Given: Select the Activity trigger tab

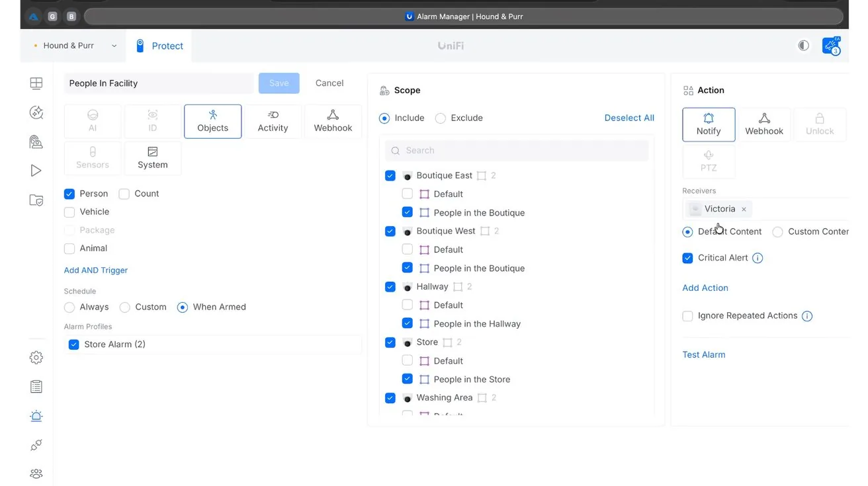Looking at the screenshot, I should [x=273, y=122].
